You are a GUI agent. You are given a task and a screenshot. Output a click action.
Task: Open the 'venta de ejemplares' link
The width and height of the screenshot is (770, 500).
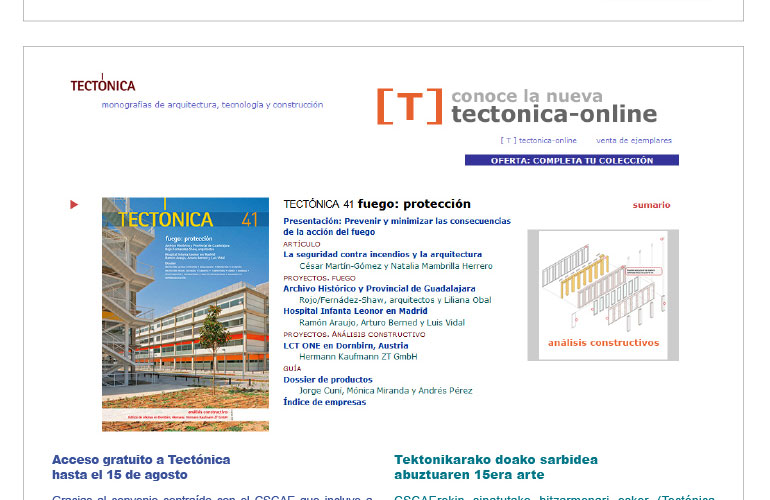tap(633, 140)
